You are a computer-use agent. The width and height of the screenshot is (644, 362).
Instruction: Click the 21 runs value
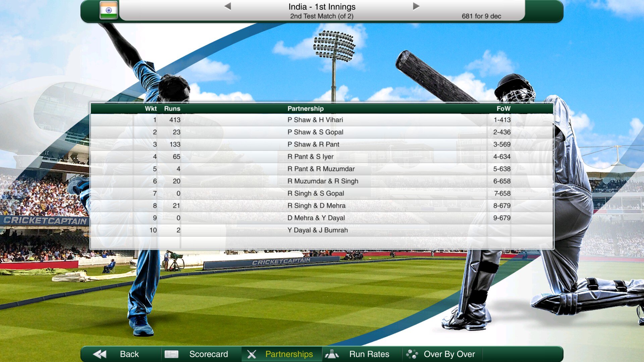(176, 205)
